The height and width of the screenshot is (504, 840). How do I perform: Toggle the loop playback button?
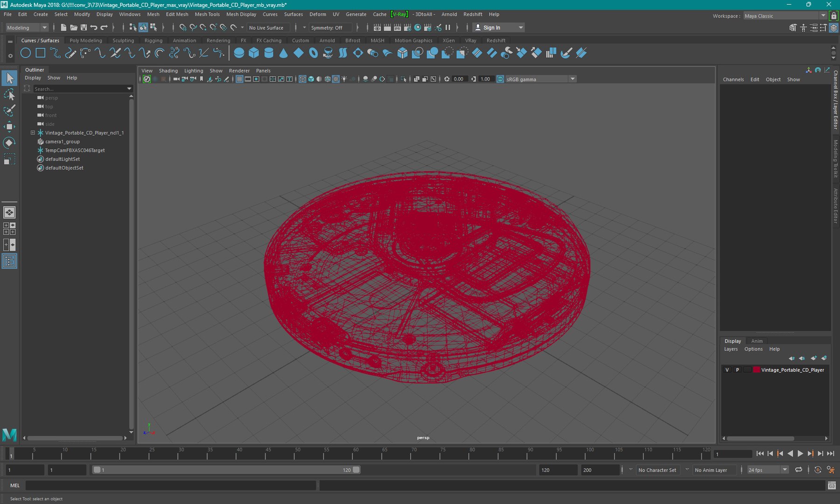(x=798, y=470)
